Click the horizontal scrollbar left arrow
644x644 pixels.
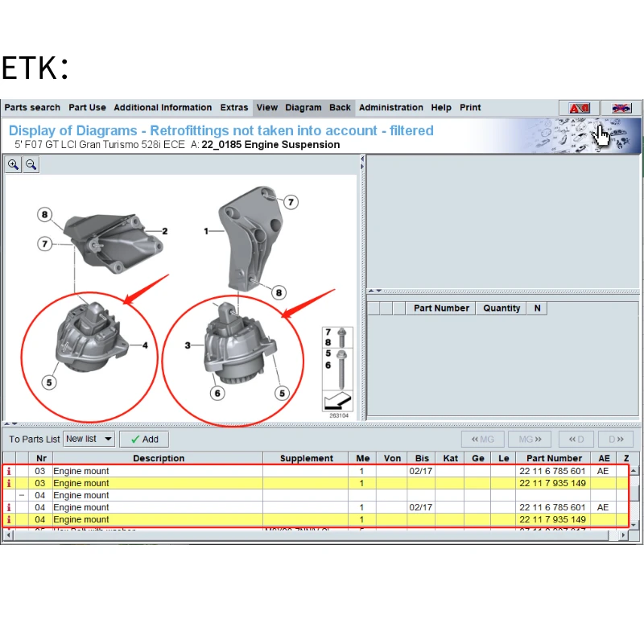[9, 535]
